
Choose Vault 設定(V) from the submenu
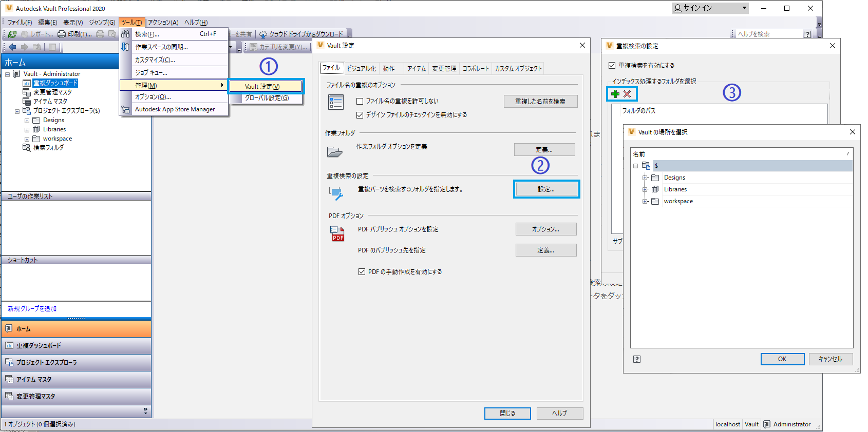pos(266,87)
